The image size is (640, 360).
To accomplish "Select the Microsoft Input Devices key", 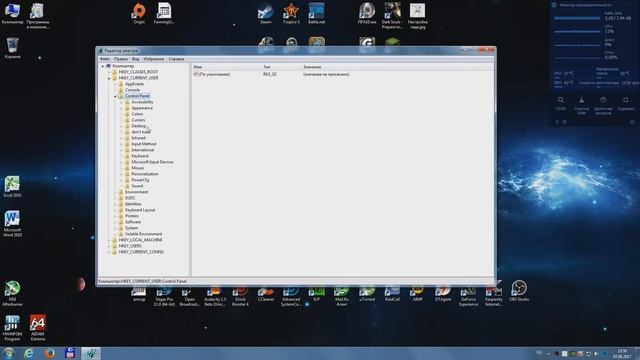I will pyautogui.click(x=152, y=162).
